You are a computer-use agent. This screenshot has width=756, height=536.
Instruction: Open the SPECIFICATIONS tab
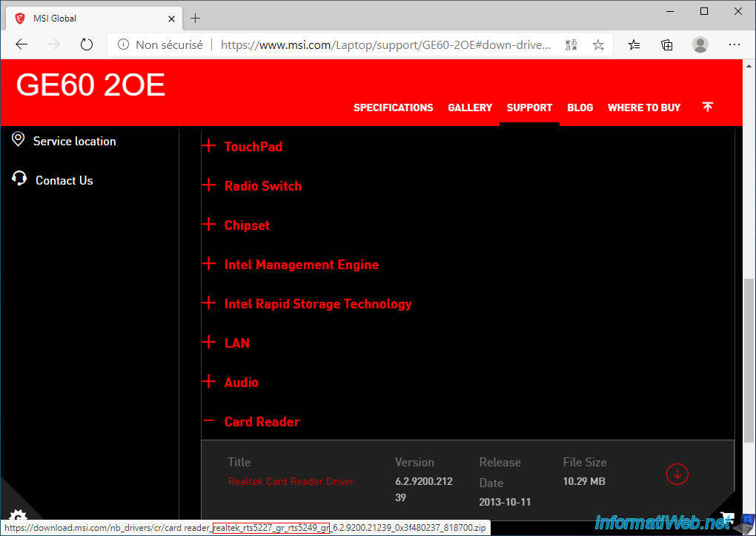click(x=394, y=107)
